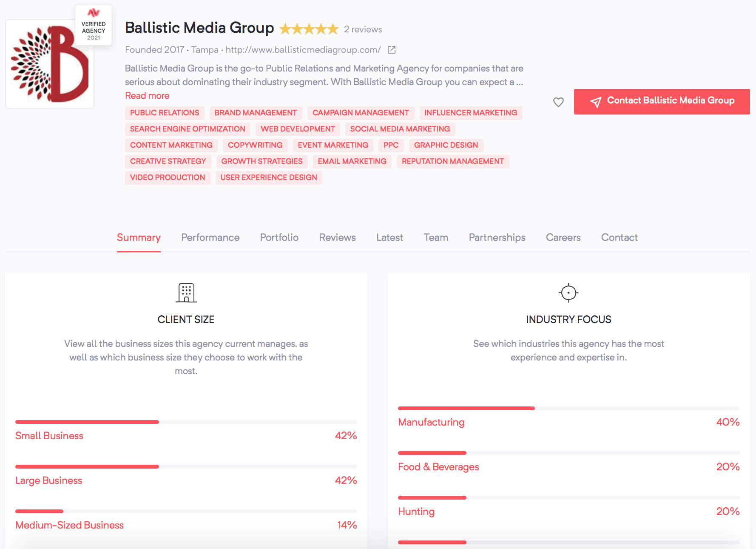
Task: Select the Creative Strategy tag
Action: [x=168, y=161]
